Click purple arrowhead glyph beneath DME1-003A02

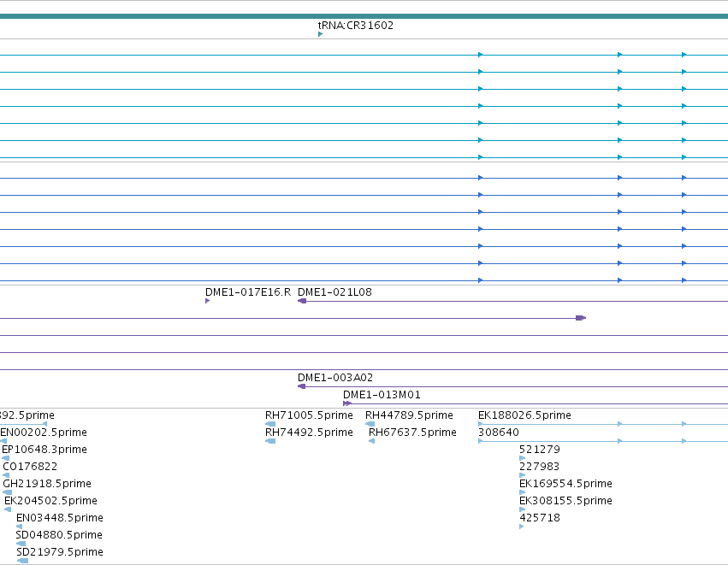click(302, 386)
